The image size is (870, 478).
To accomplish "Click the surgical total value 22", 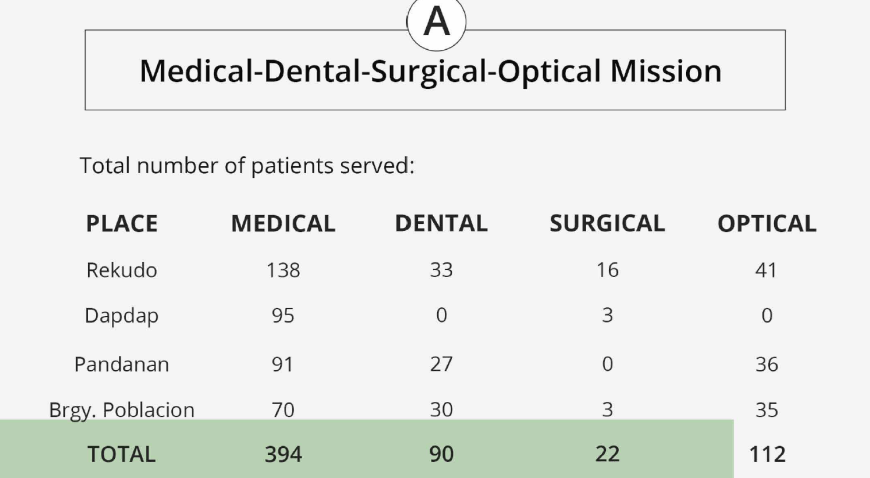I will point(607,454).
